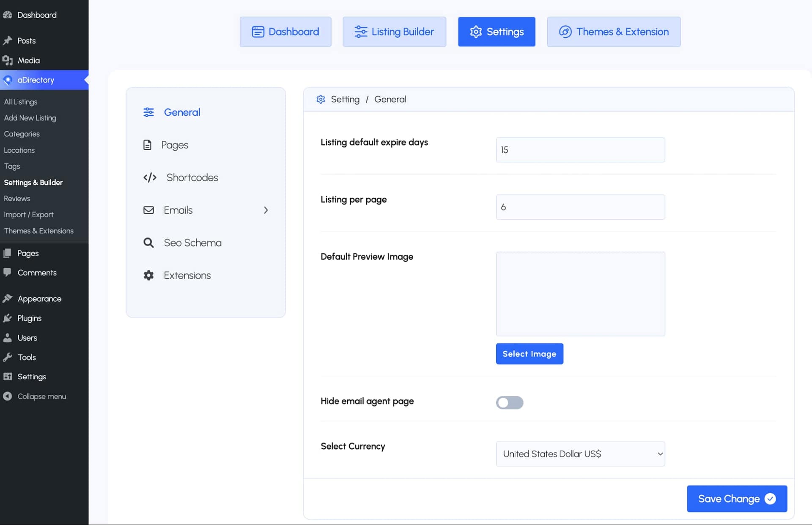Open the Select Currency dropdown
812x525 pixels.
580,454
